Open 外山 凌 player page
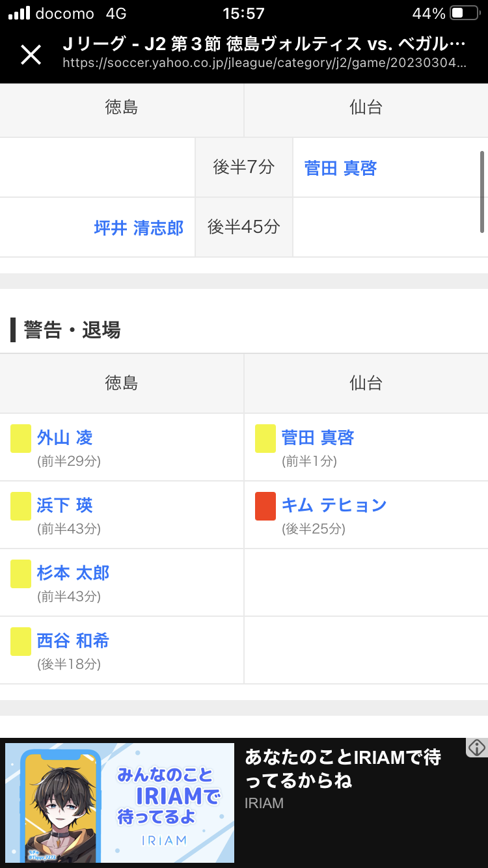Viewport: 488px width, 868px height. tap(64, 437)
